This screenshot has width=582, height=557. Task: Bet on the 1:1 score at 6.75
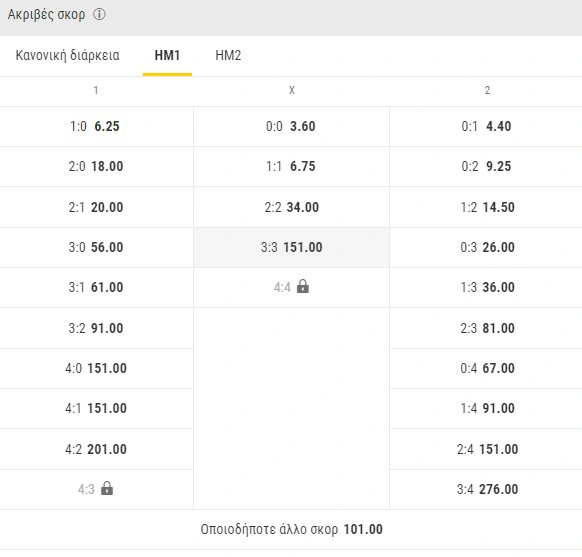point(291,166)
